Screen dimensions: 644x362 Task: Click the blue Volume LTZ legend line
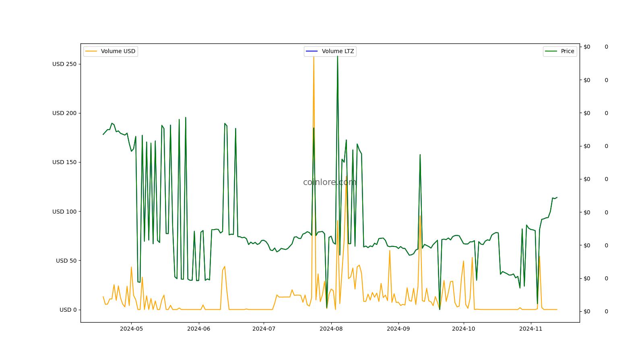312,51
